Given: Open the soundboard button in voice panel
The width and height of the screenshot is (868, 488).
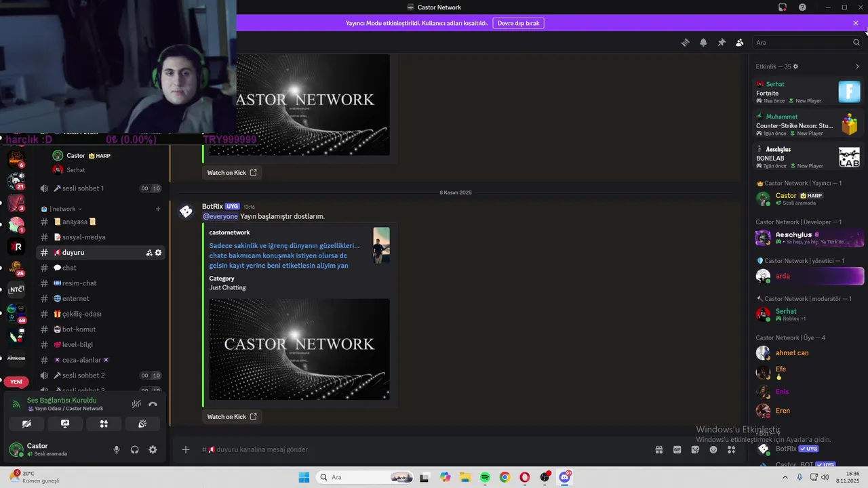Looking at the screenshot, I should [142, 424].
